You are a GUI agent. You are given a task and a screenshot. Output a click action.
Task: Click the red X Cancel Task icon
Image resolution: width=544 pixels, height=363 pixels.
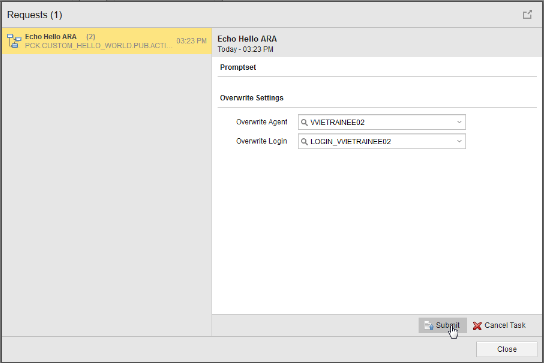coord(477,326)
